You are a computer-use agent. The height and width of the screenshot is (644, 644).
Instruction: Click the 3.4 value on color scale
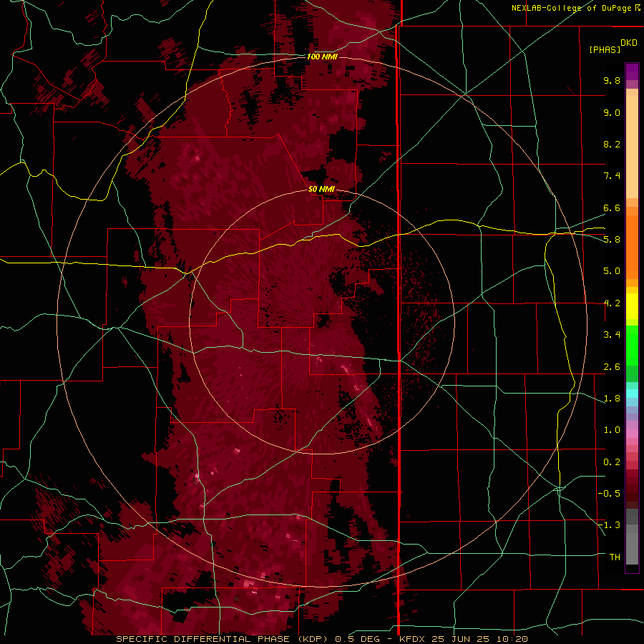[x=612, y=334]
